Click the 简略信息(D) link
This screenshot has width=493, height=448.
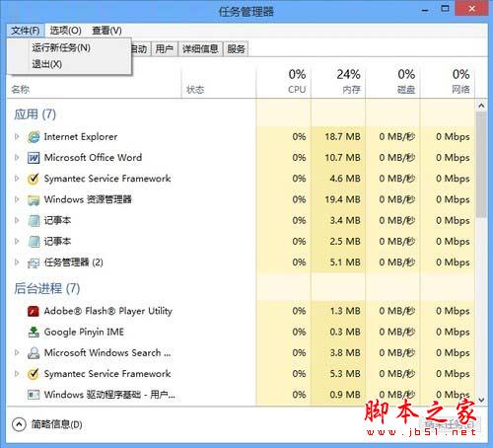click(x=56, y=424)
